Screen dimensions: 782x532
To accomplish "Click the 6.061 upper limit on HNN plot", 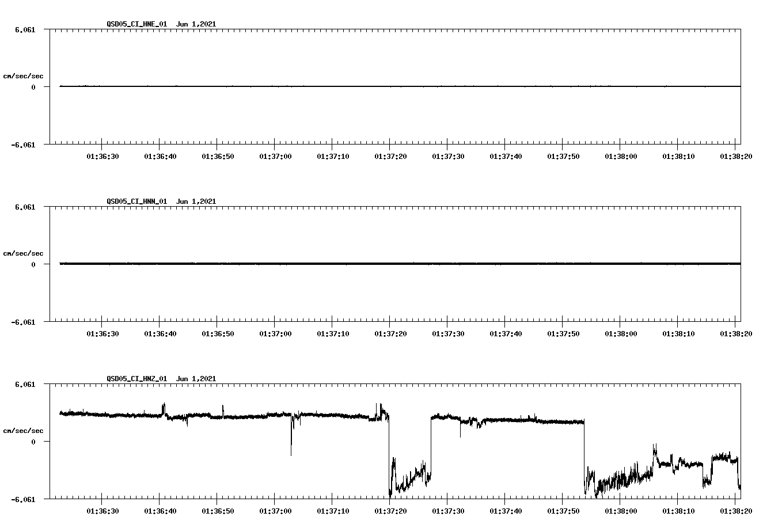I will (x=25, y=207).
